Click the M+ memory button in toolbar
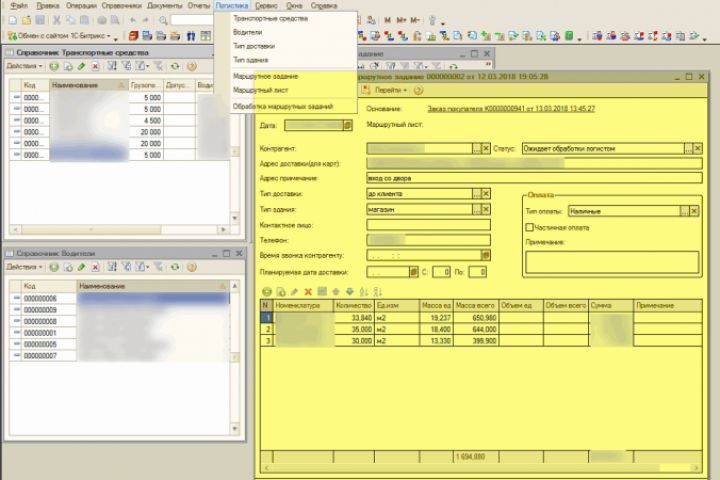Screen dimensions: 720x480 coord(401,20)
